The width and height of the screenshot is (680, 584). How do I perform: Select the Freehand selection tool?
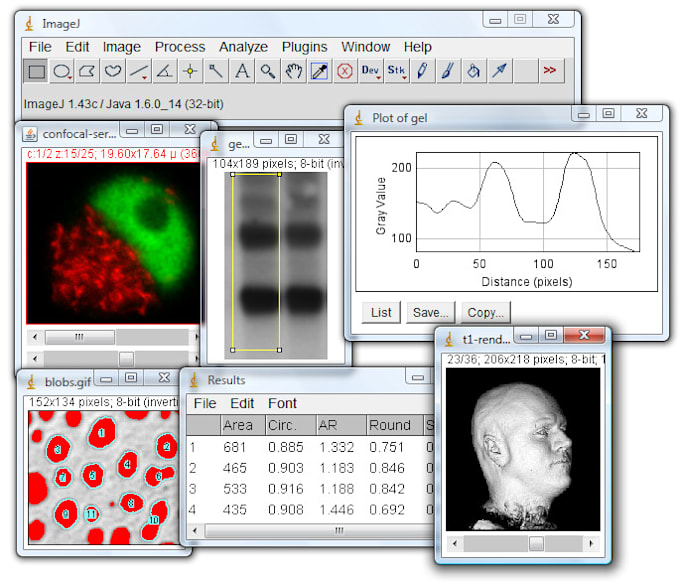click(x=113, y=71)
